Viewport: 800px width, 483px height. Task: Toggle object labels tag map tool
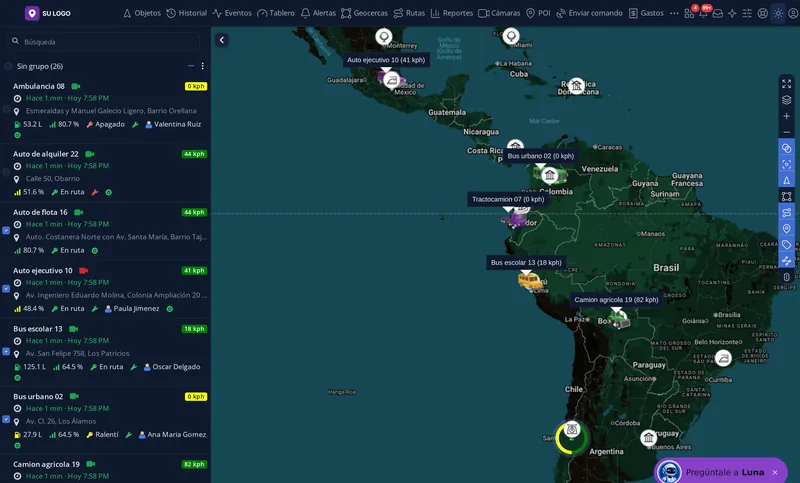(787, 245)
